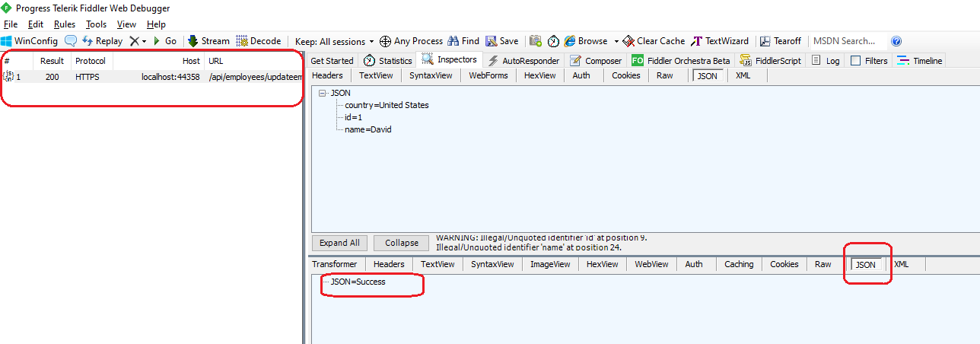
Task: Select the country=United States node
Action: tap(387, 105)
